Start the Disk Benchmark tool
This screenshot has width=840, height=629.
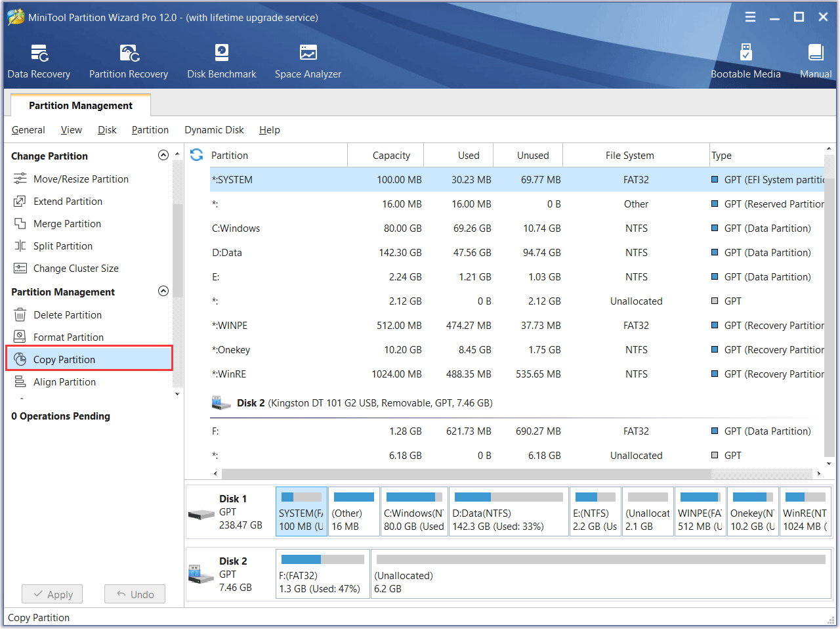click(222, 62)
